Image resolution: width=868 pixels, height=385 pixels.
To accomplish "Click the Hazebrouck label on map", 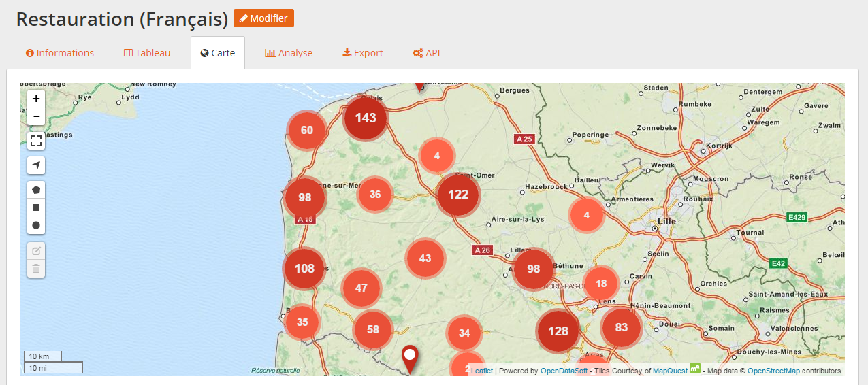I will 547,186.
